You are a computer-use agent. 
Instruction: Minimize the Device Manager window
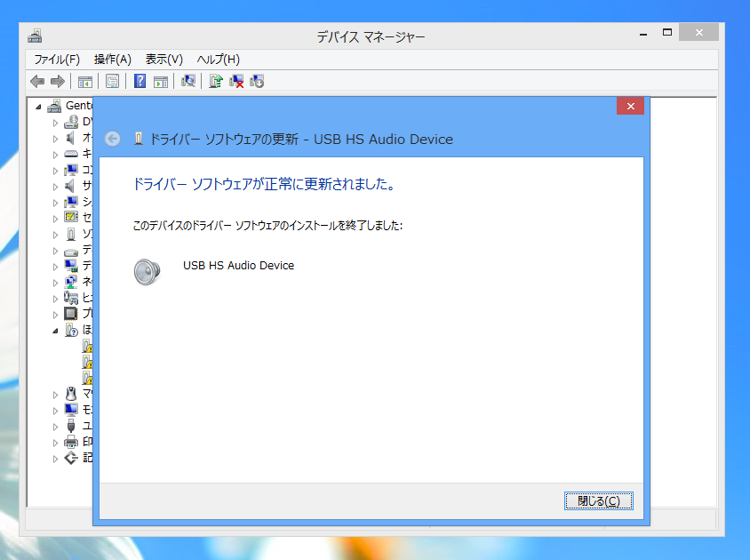point(643,34)
